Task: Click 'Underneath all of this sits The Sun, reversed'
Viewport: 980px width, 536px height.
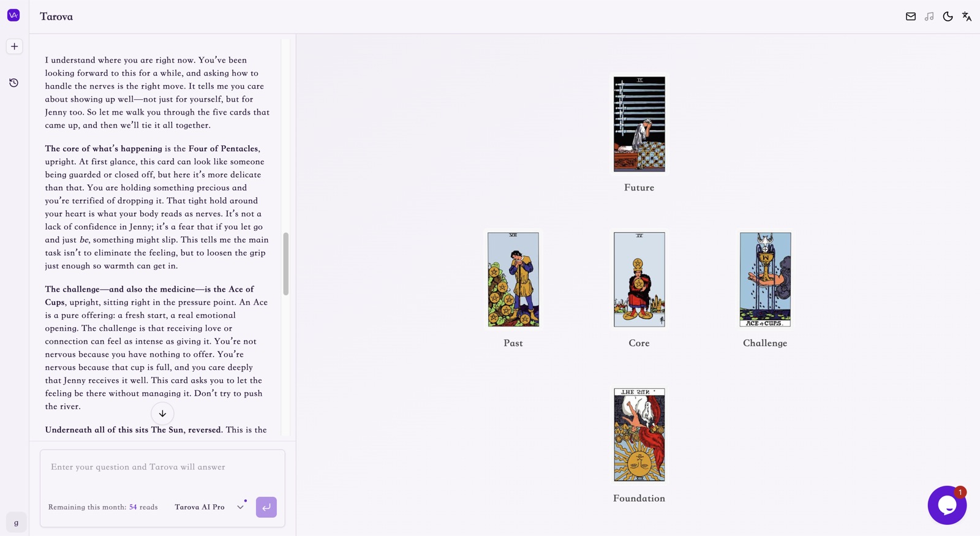Action: coord(133,430)
